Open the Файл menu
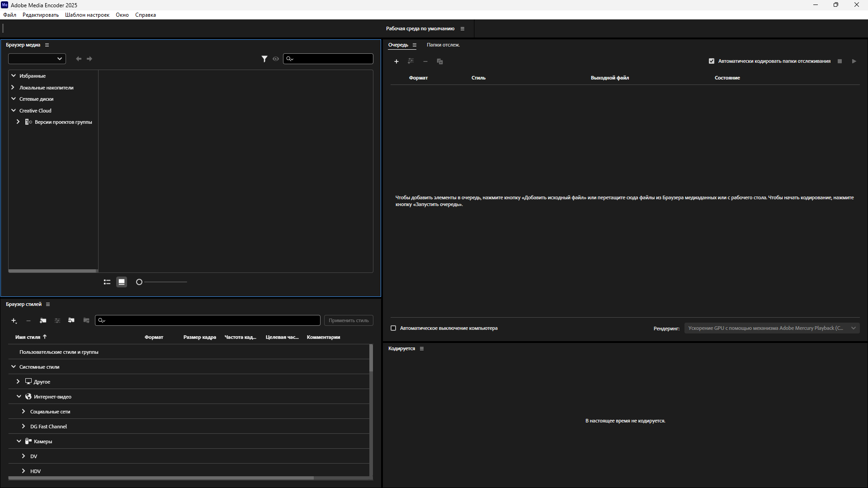868x488 pixels. pyautogui.click(x=9, y=15)
